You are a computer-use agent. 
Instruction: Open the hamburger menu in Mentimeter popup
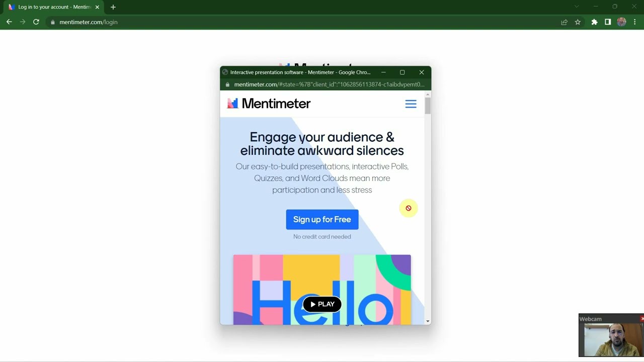click(x=411, y=104)
